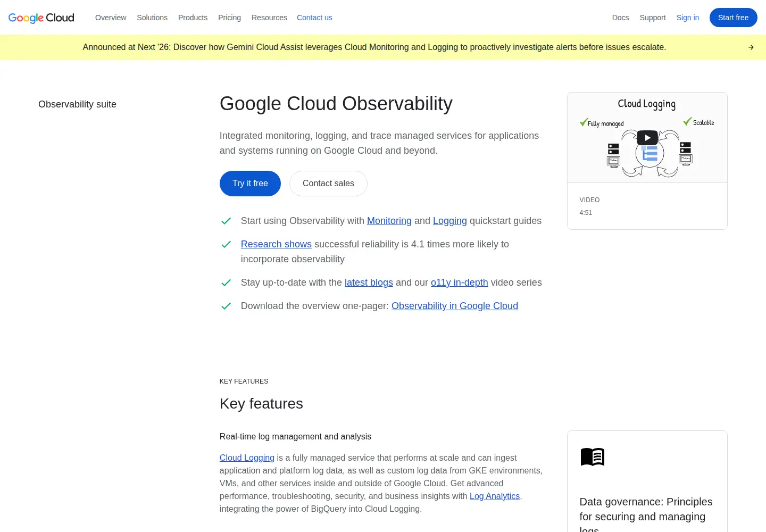Screen dimensions: 766x532
Task: Open the Support link
Action: click(653, 18)
